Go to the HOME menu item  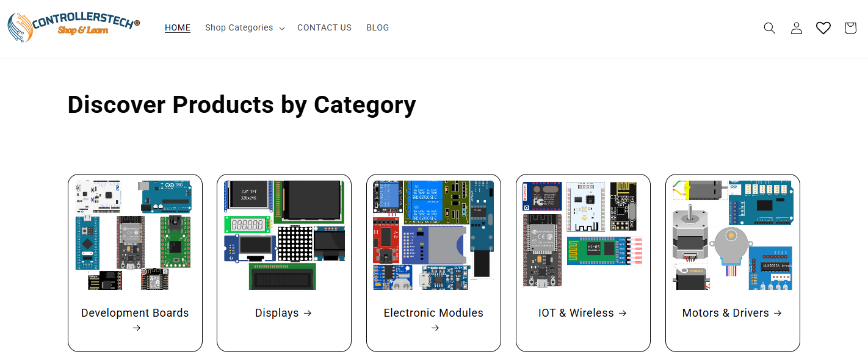[178, 28]
